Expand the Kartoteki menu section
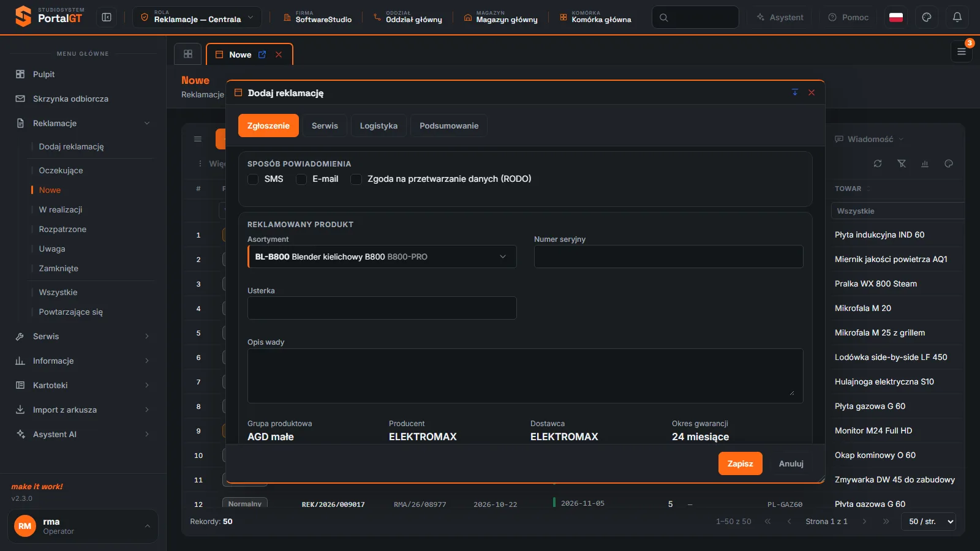 point(83,385)
